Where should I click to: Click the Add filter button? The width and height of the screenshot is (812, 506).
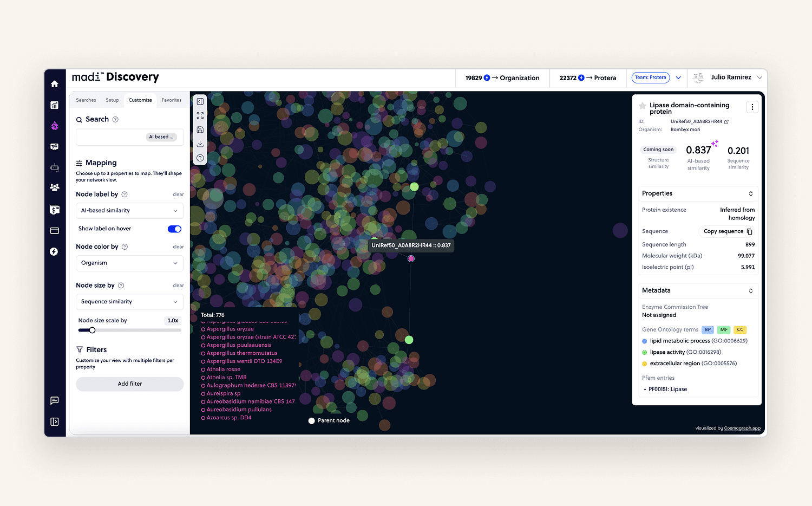(130, 384)
